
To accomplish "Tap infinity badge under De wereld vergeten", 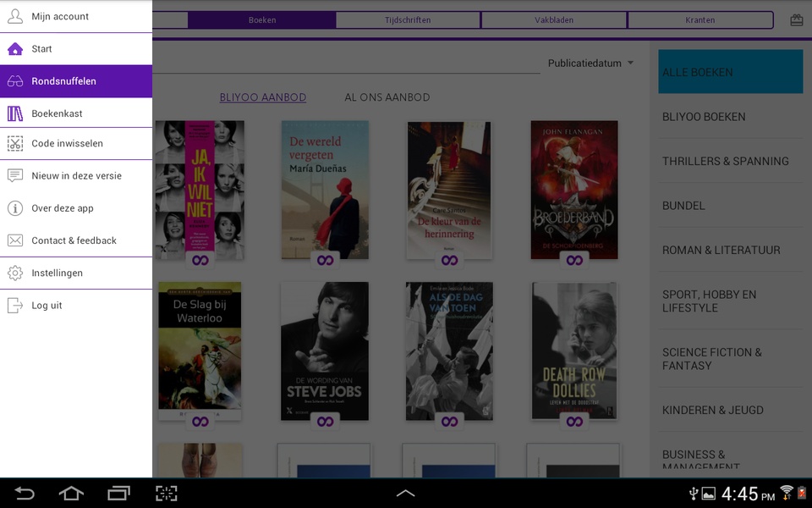I will point(325,260).
